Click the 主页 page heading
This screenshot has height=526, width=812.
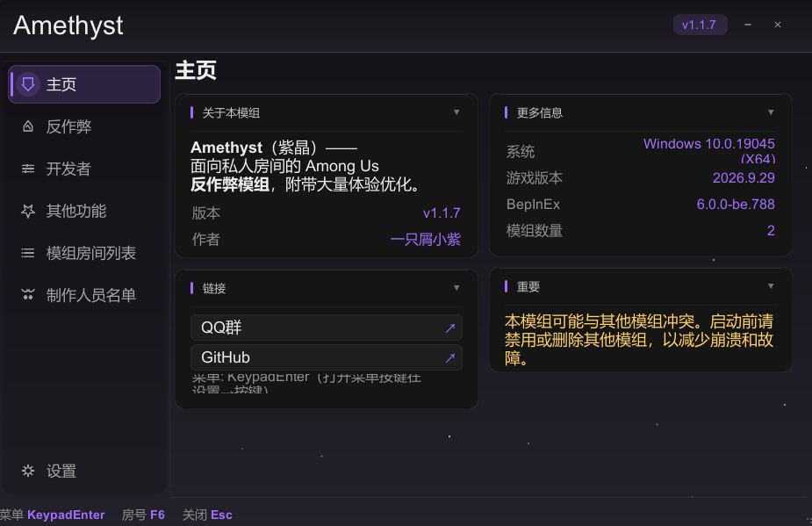[196, 70]
